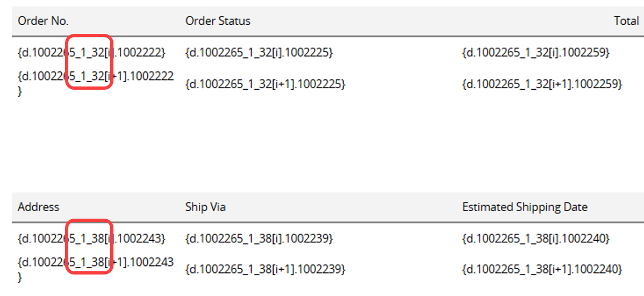
Task: Click the red highlight box around _1_32
Action: pyautogui.click(x=89, y=62)
